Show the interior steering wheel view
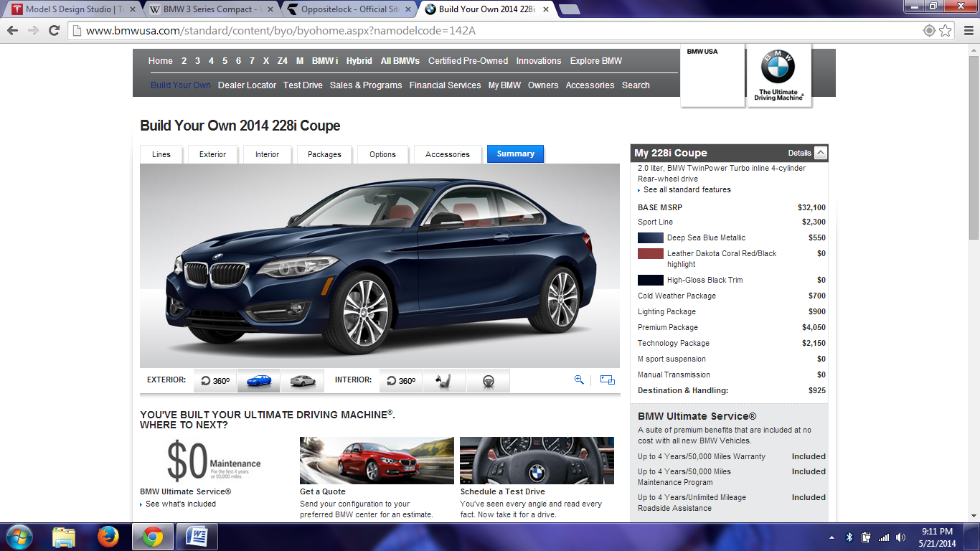 pyautogui.click(x=488, y=380)
